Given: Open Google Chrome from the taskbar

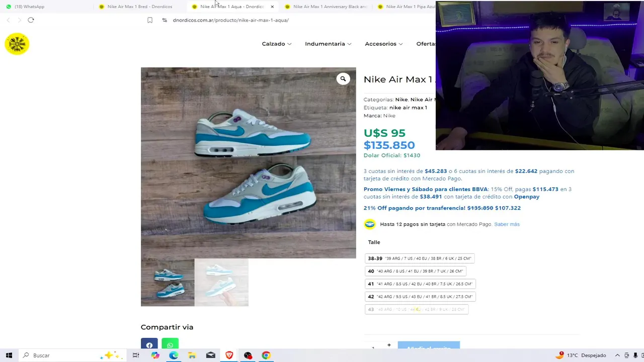Looking at the screenshot, I should (266, 355).
